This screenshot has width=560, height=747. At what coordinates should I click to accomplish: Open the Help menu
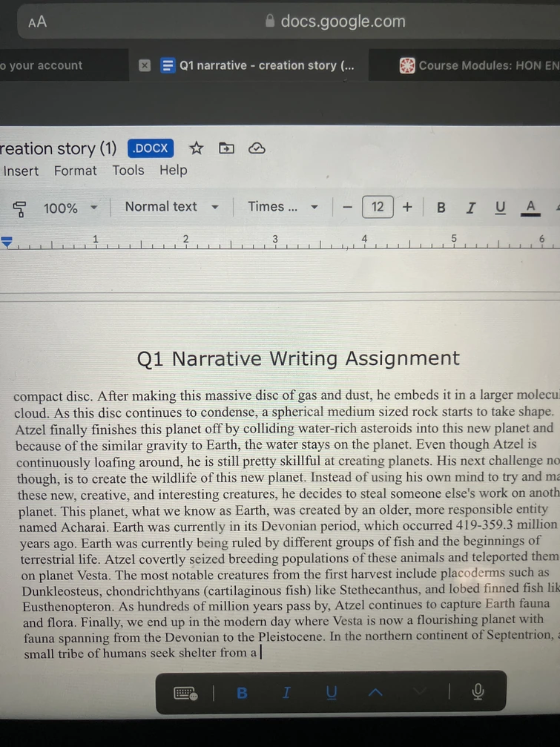[174, 170]
